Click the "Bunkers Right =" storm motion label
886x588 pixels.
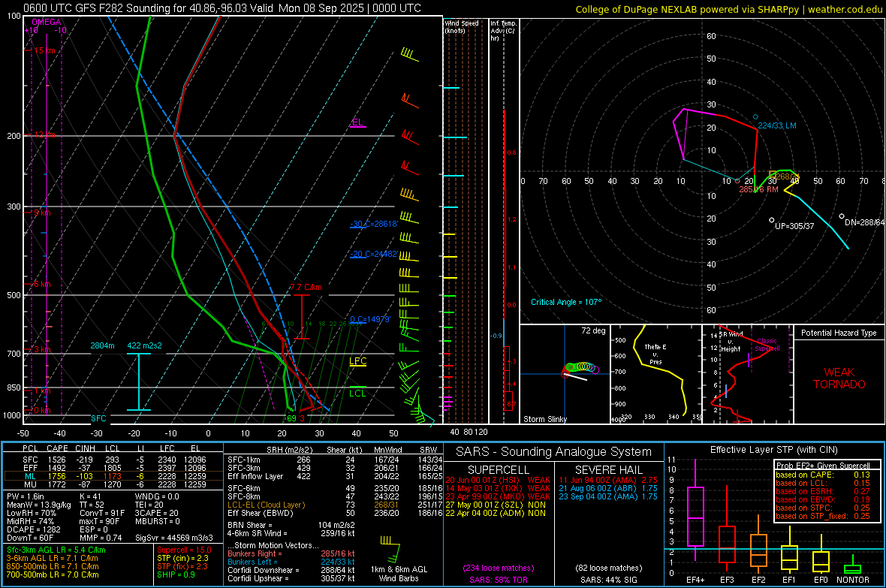(x=255, y=553)
